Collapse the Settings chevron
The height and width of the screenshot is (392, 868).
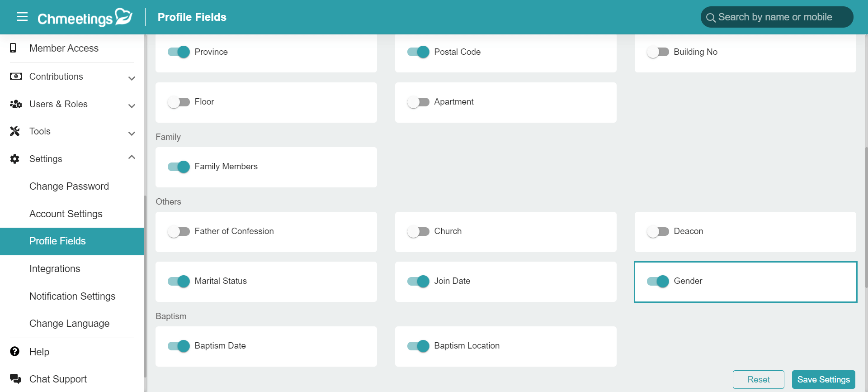(x=132, y=157)
